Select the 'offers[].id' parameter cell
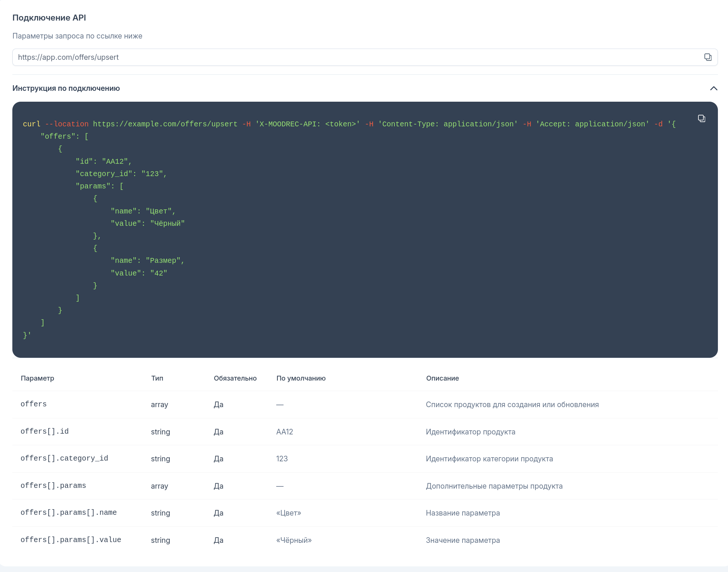The width and height of the screenshot is (728, 572). 44,431
